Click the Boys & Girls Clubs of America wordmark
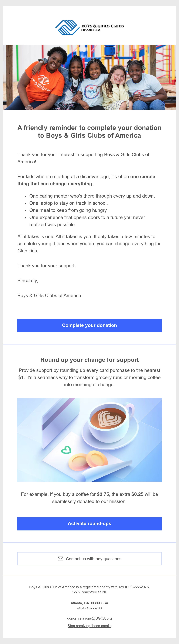Viewport: 179px width, 644px height. (103, 28)
